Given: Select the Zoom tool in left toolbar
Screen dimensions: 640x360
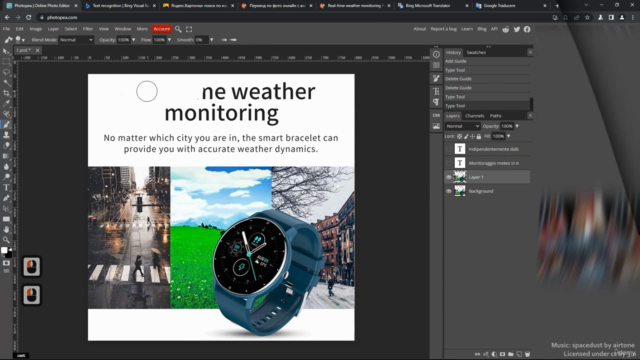Looking at the screenshot, I should tap(6, 240).
